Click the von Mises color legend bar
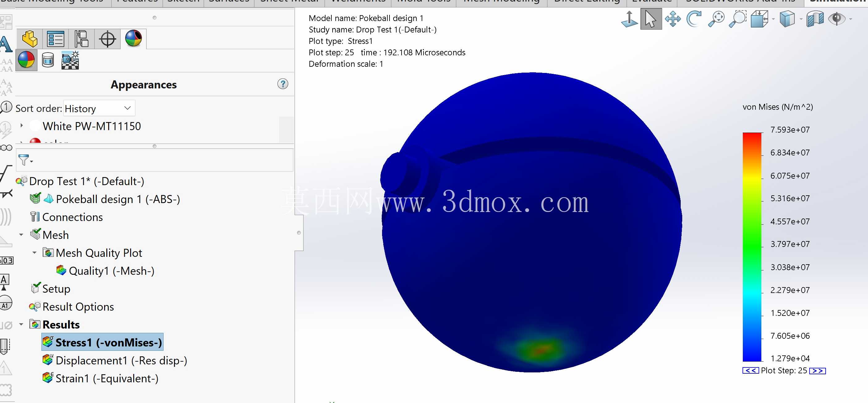The height and width of the screenshot is (403, 868). tap(752, 247)
